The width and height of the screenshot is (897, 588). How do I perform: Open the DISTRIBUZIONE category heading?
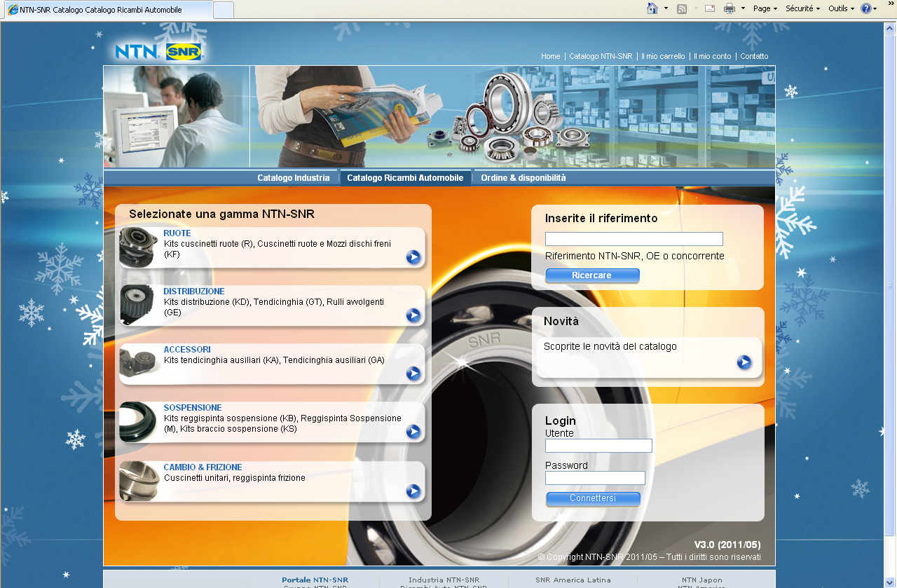pos(194,292)
